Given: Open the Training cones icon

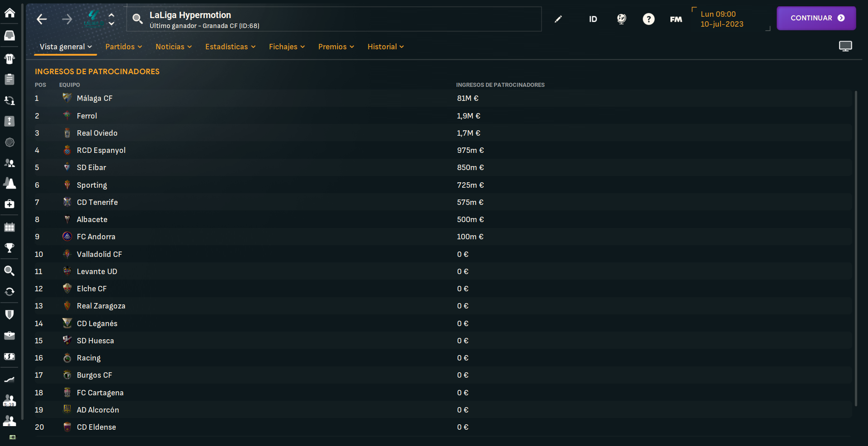Looking at the screenshot, I should (x=9, y=183).
